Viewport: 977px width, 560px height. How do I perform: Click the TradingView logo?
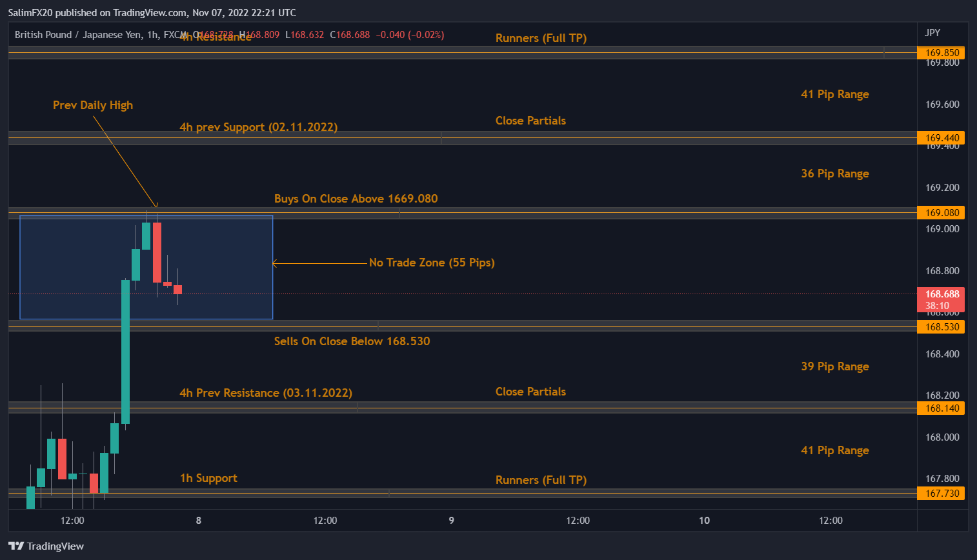46,546
